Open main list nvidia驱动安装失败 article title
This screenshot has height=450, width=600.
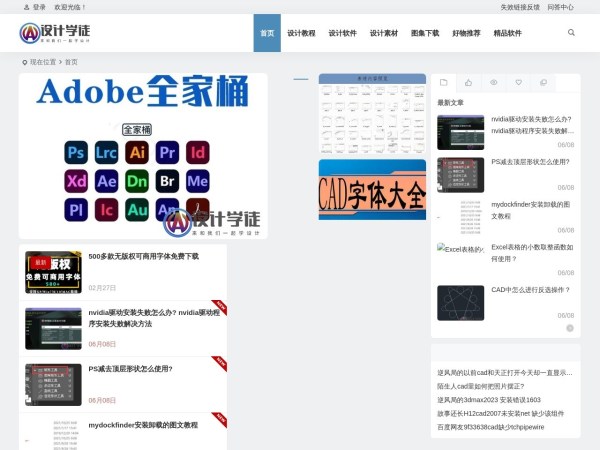(x=154, y=318)
